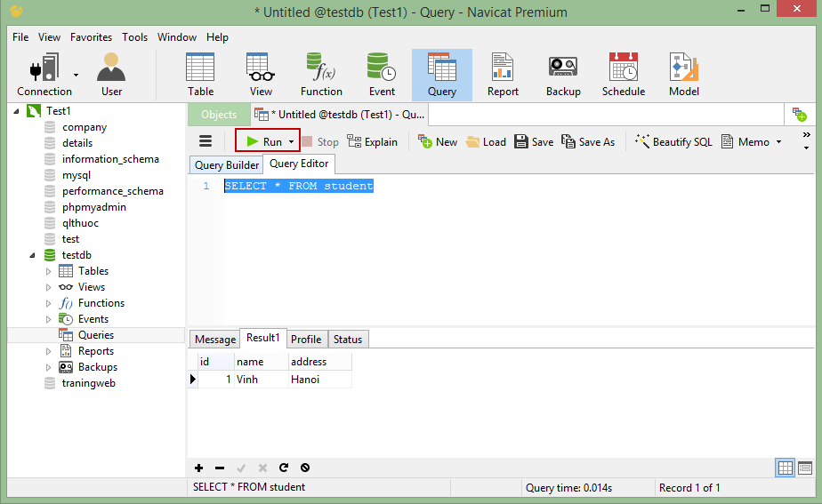
Task: Open the Message result tab
Action: [215, 340]
